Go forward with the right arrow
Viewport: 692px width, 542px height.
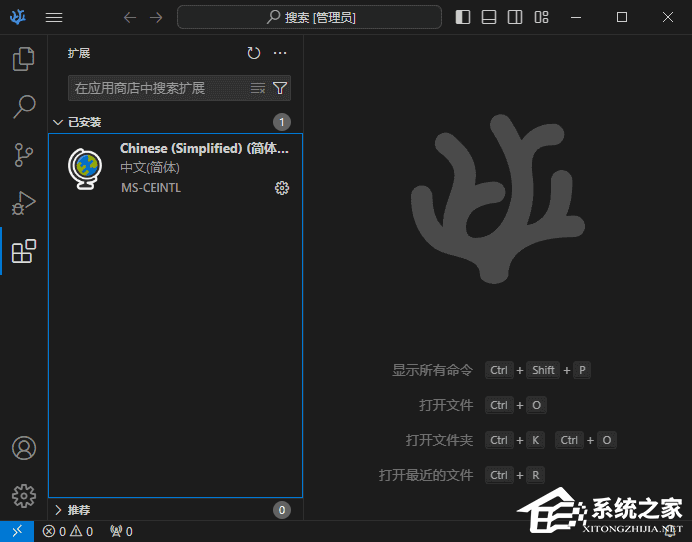point(156,17)
